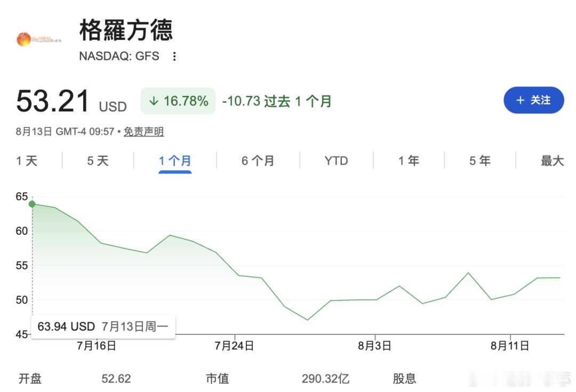The image size is (576, 392).
Task: Switch to the 5 天 range tab
Action: [98, 161]
